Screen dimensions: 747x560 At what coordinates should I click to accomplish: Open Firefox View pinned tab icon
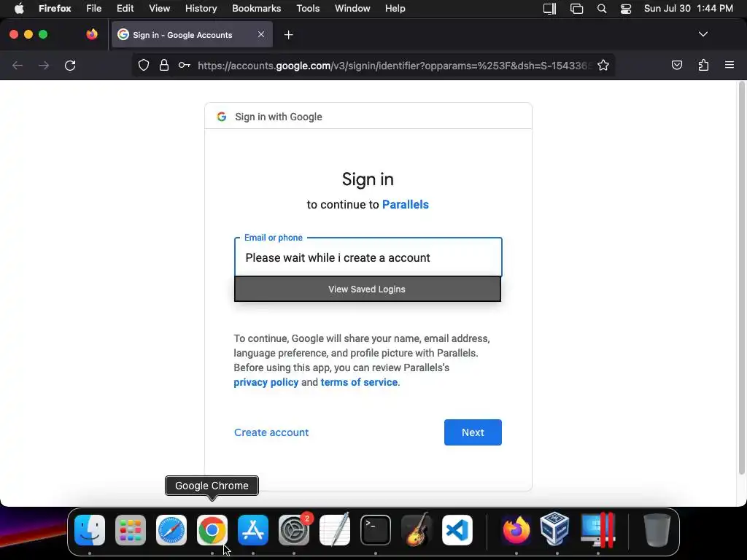[x=92, y=34]
